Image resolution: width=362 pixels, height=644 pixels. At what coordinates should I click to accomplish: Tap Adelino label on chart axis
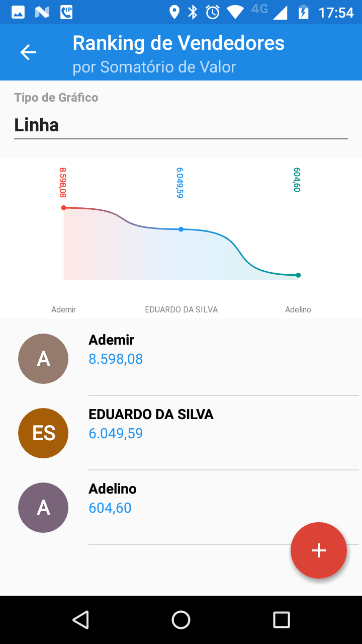[298, 310]
